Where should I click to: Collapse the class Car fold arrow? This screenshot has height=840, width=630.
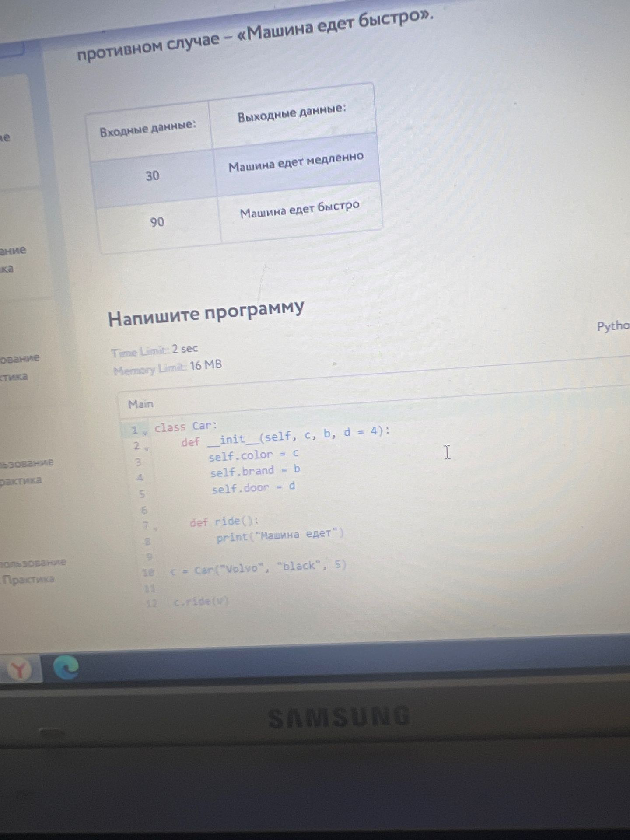coord(145,432)
